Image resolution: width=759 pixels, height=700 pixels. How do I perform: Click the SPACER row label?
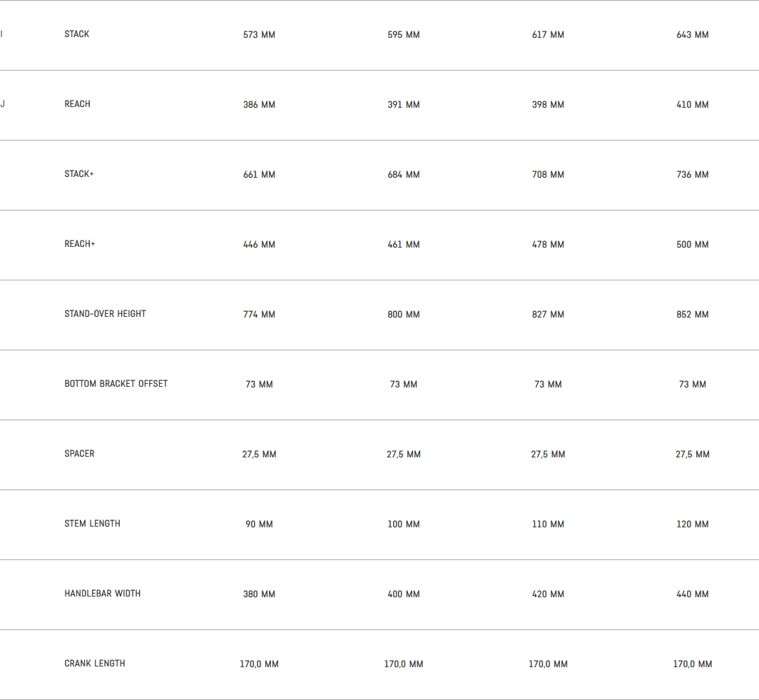79,454
